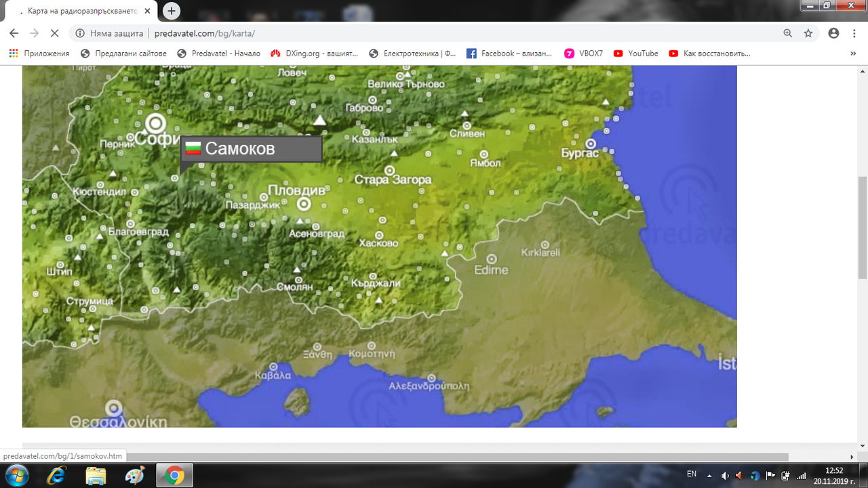This screenshot has height=488, width=868.
Task: Open a new tab with plus button
Action: 172,11
